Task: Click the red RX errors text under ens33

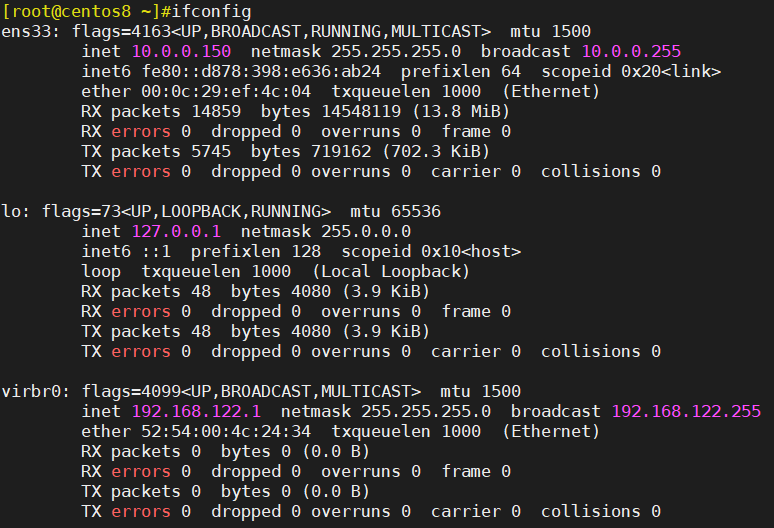Action: (x=141, y=131)
